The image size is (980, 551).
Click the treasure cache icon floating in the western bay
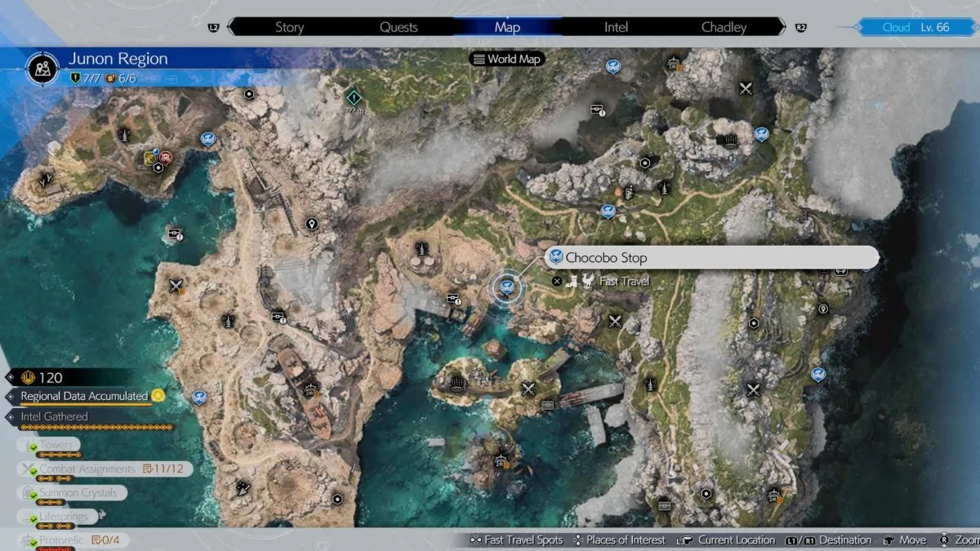[x=174, y=234]
